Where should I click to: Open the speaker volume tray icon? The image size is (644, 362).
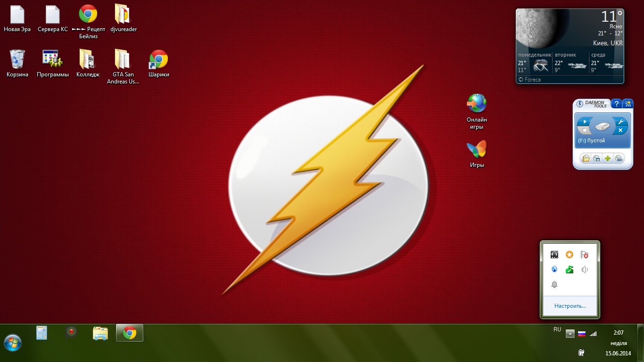coord(585,270)
